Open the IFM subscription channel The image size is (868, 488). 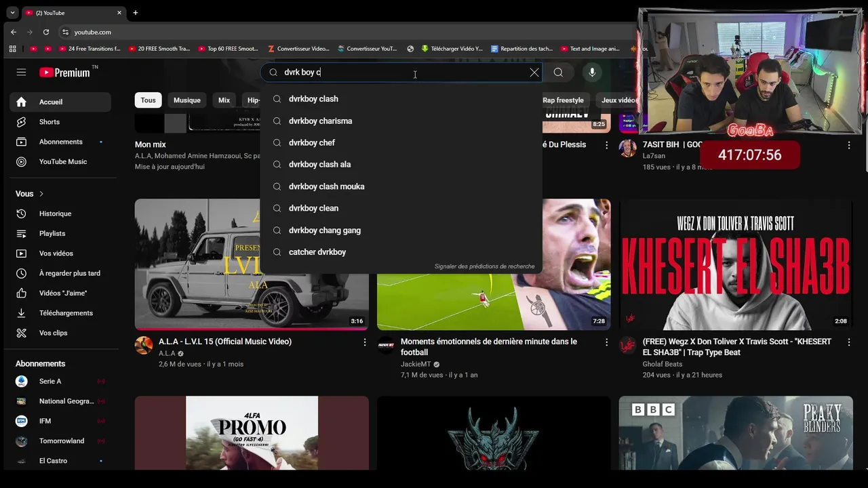tap(60, 421)
